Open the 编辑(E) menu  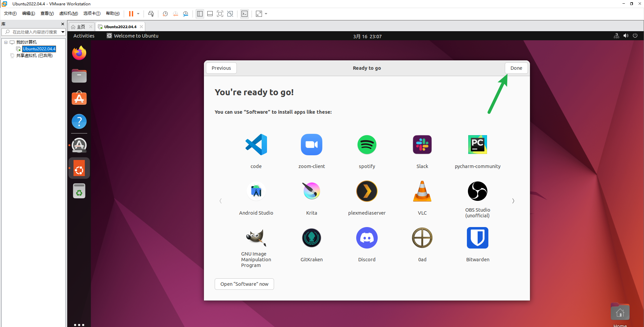29,13
